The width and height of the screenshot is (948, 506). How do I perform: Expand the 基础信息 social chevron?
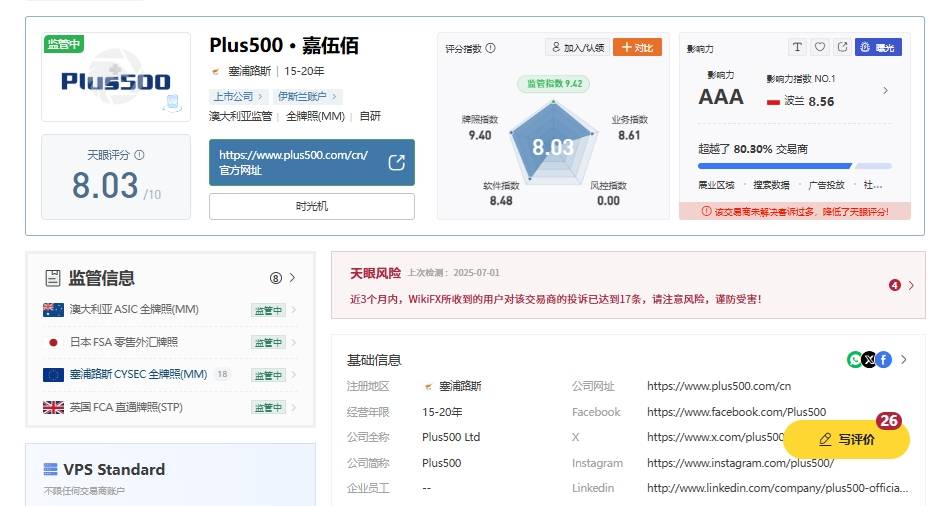[904, 359]
